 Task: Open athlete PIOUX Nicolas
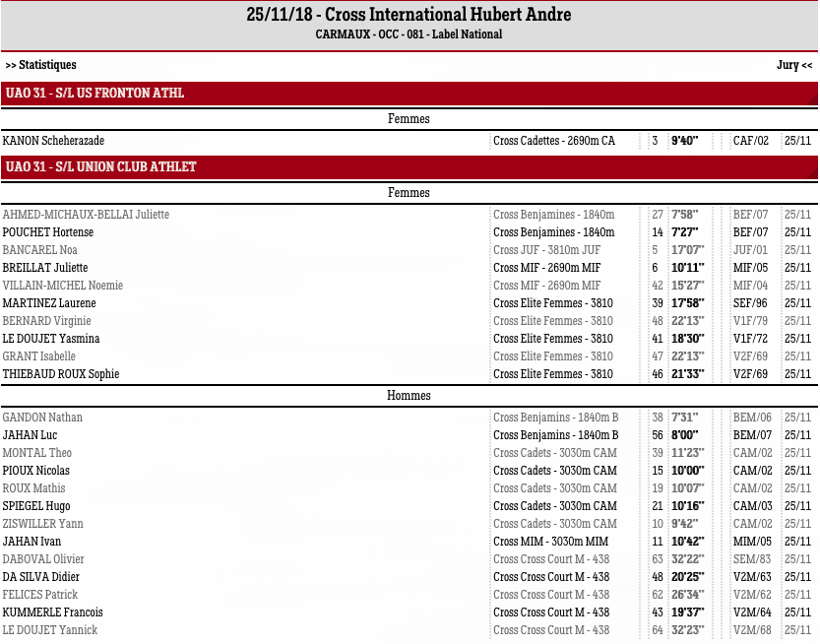click(36, 471)
